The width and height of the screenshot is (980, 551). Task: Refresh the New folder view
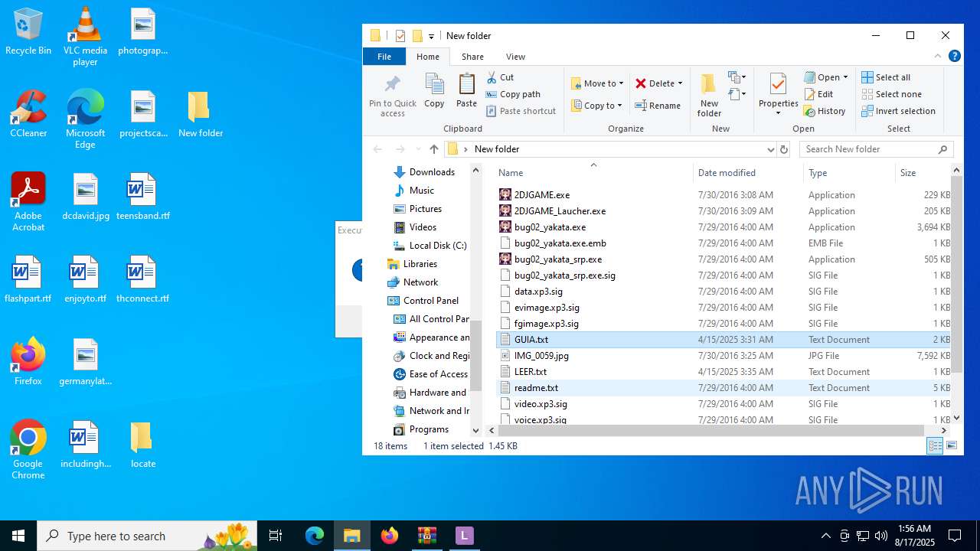pyautogui.click(x=784, y=149)
